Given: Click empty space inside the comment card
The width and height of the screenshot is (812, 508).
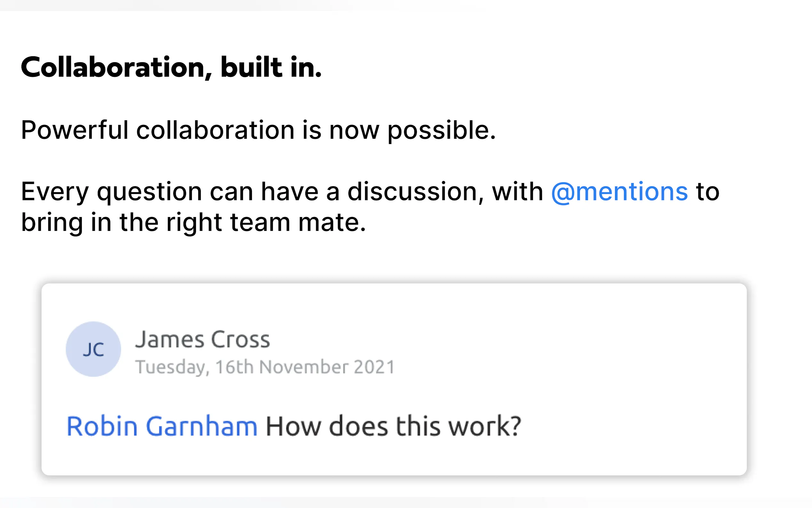Looking at the screenshot, I should point(571,353).
